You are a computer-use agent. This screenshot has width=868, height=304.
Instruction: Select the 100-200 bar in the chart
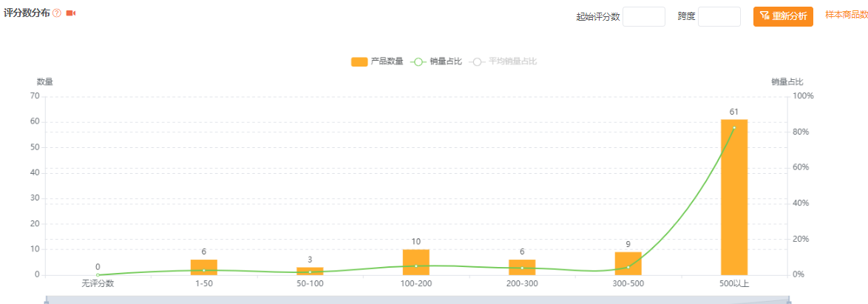tap(416, 262)
